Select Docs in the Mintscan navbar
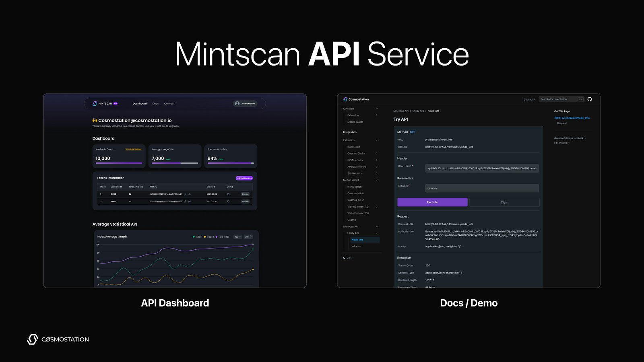Image resolution: width=644 pixels, height=362 pixels. (155, 103)
